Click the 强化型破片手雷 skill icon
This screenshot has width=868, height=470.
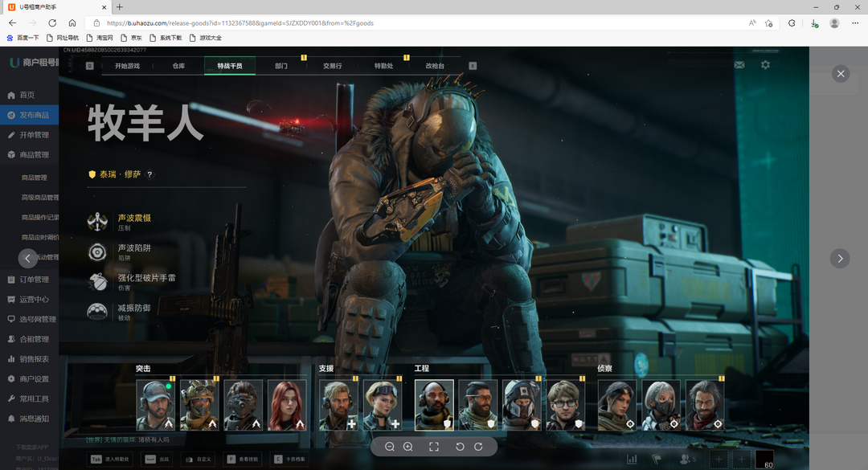click(x=97, y=282)
